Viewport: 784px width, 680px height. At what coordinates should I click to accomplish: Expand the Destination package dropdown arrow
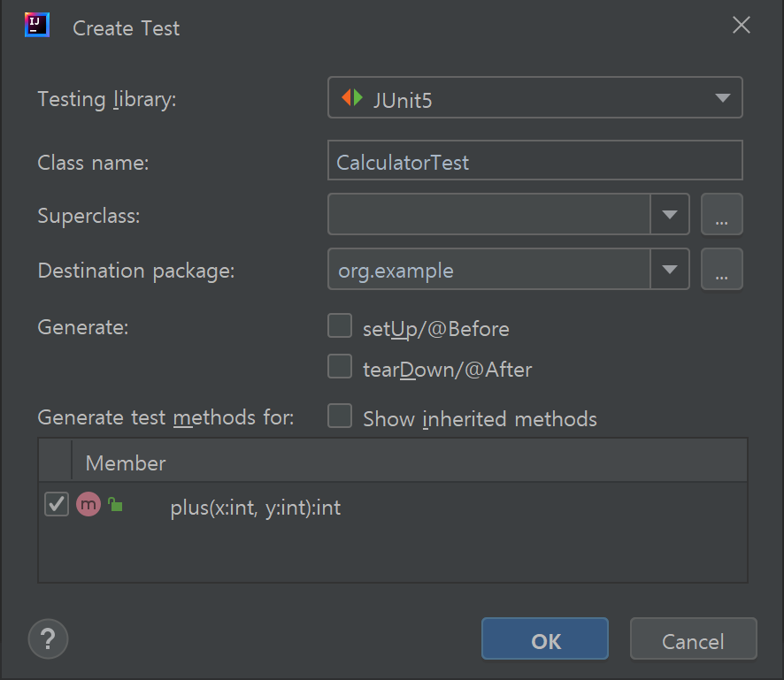(x=670, y=270)
